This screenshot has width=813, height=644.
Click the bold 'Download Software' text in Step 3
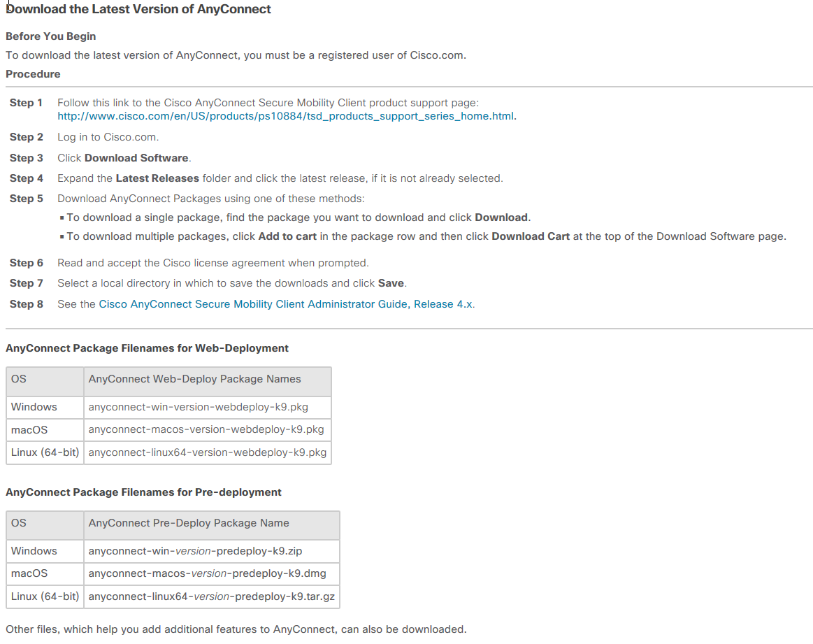[x=136, y=157]
